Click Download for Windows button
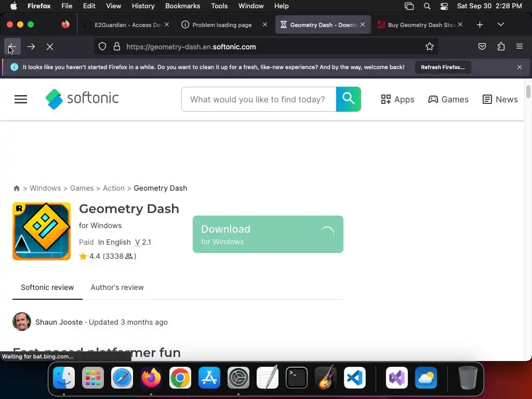532x399 pixels. point(268,234)
